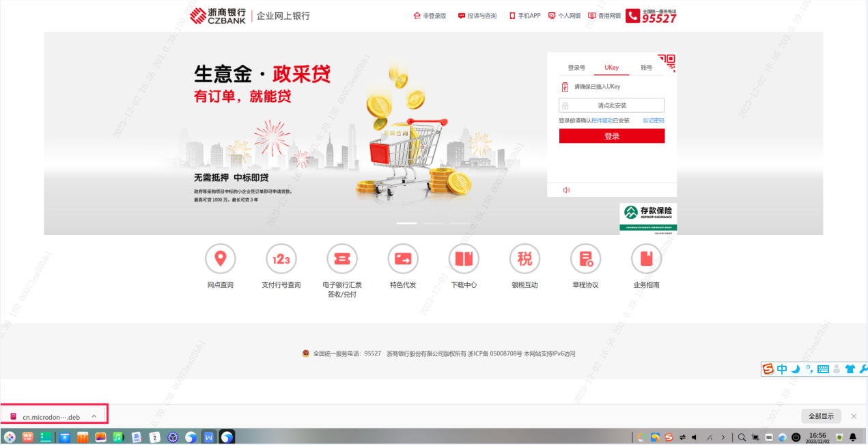Open the 银税互动 icon

click(x=524, y=258)
